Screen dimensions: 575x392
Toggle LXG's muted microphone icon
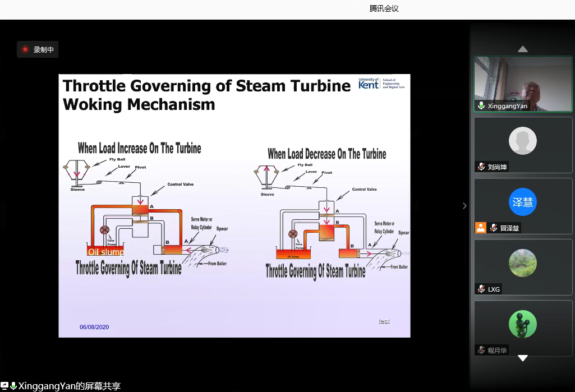[481, 289]
